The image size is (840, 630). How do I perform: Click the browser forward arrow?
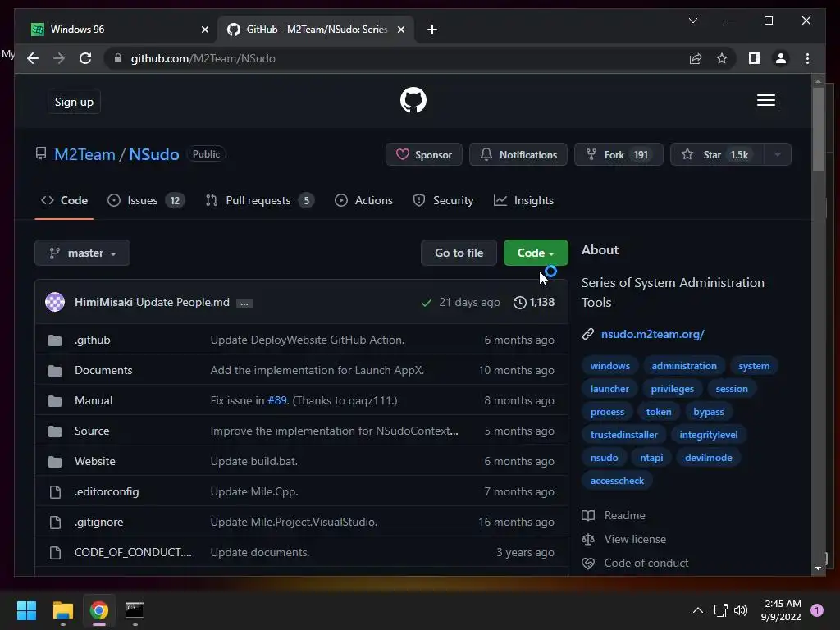click(59, 58)
